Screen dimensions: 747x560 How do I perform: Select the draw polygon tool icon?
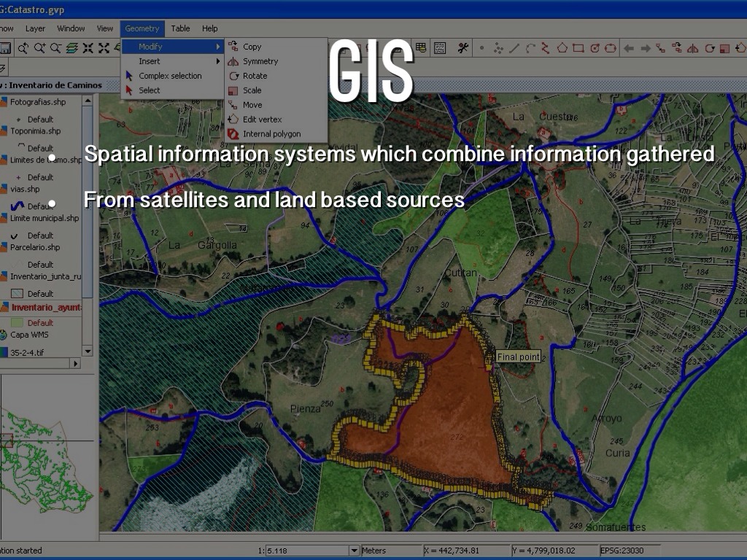click(x=562, y=48)
